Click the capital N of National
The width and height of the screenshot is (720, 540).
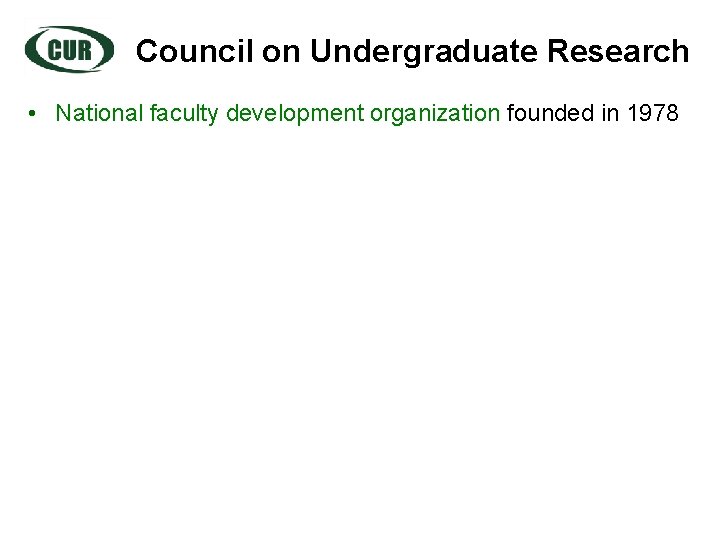pyautogui.click(x=63, y=113)
